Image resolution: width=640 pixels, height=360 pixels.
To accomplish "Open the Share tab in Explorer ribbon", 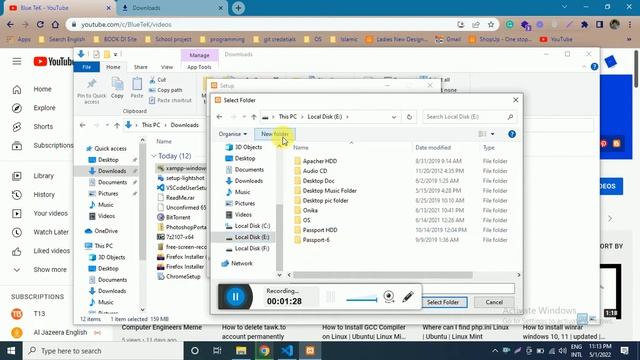I will pyautogui.click(x=140, y=67).
